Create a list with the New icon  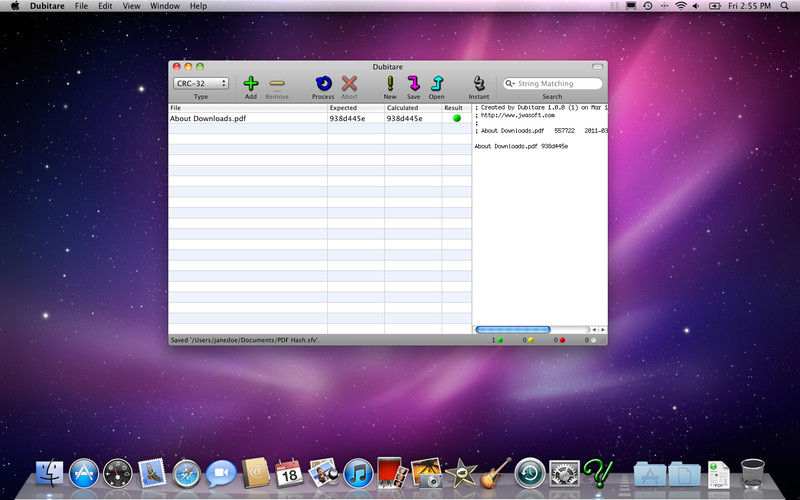(x=390, y=83)
